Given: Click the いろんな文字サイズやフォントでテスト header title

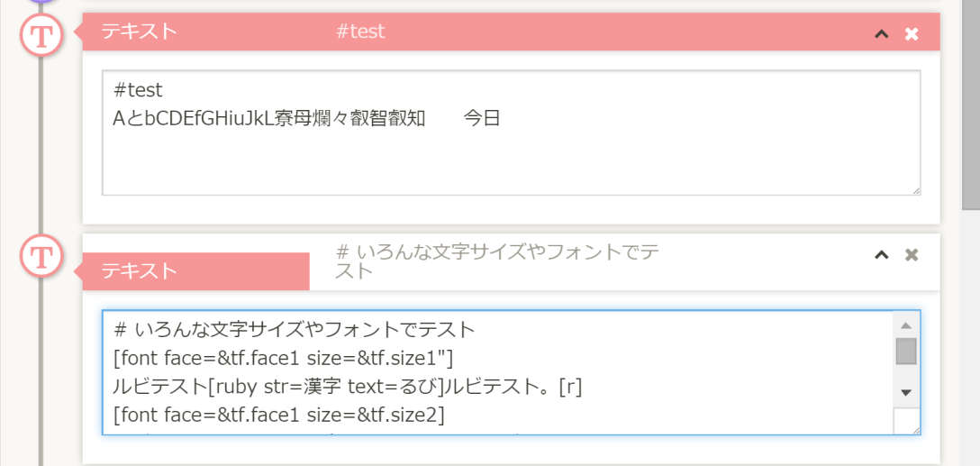Looking at the screenshot, I should pyautogui.click(x=495, y=260).
